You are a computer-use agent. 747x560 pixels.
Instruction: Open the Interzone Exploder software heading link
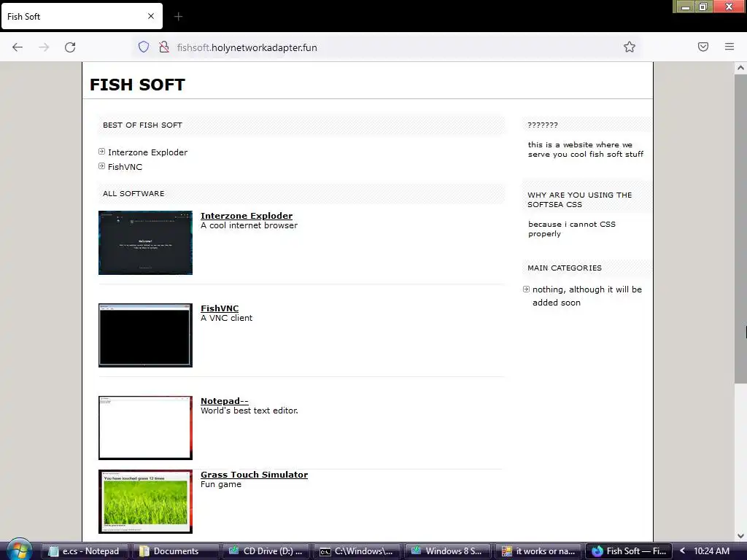click(x=247, y=216)
